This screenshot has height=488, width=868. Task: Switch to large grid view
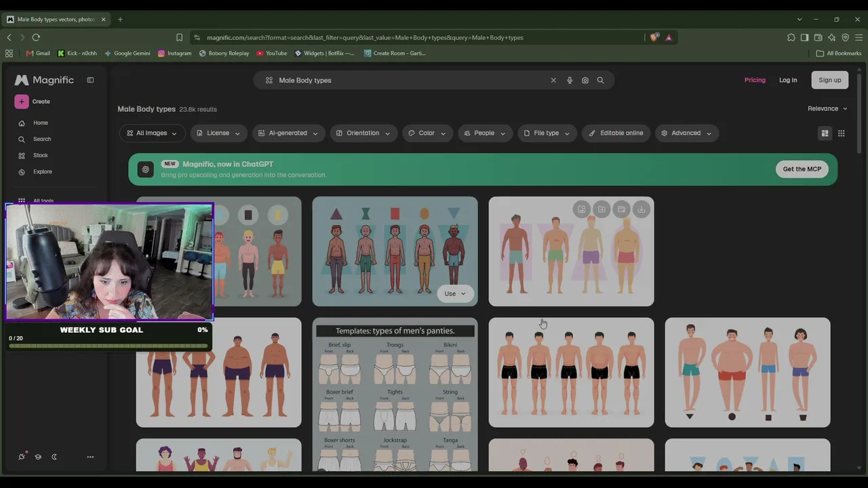click(x=825, y=134)
